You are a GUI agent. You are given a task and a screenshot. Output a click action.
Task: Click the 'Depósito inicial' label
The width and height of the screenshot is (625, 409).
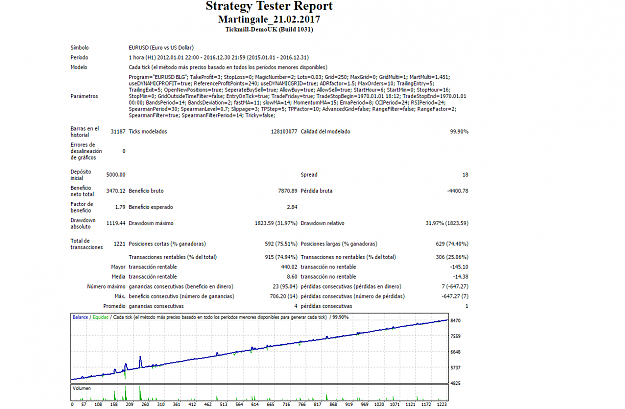coord(81,175)
